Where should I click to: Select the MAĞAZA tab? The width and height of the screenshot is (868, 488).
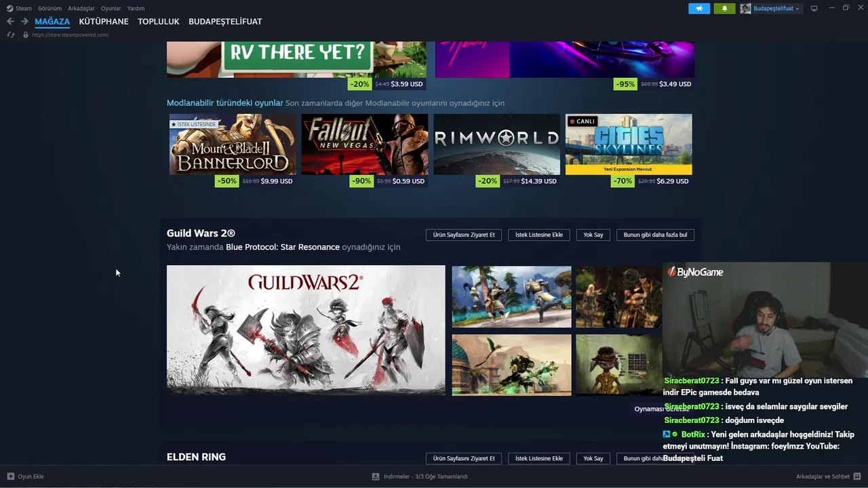[x=52, y=22]
